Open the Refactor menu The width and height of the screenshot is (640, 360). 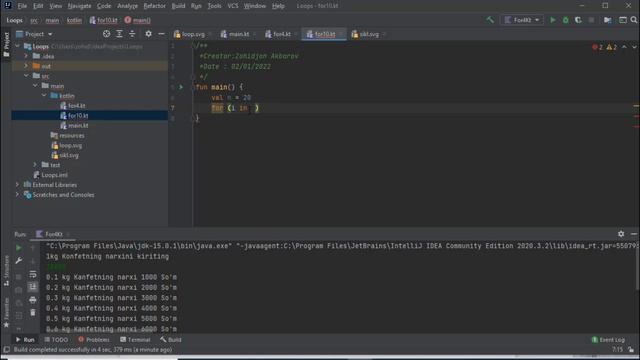[154, 6]
